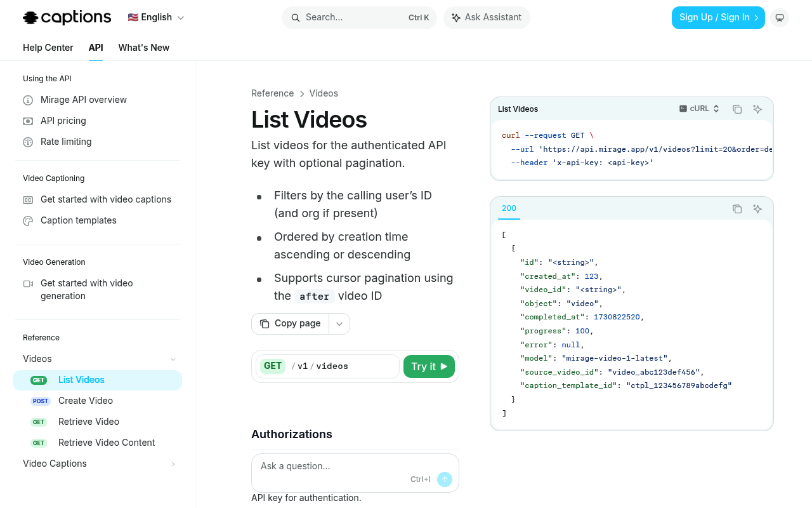Screen dimensions: 812x508
Task: Open the What's New tab
Action: 144,48
